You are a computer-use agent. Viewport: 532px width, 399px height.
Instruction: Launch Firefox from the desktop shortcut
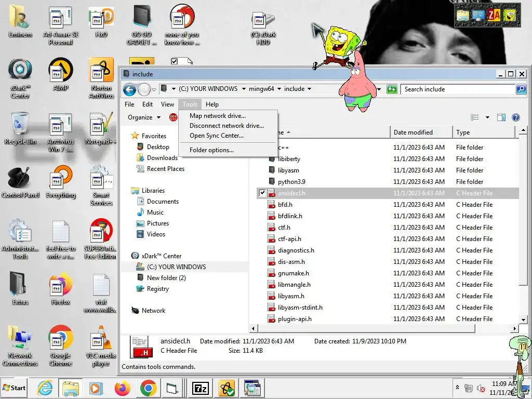coord(60,288)
